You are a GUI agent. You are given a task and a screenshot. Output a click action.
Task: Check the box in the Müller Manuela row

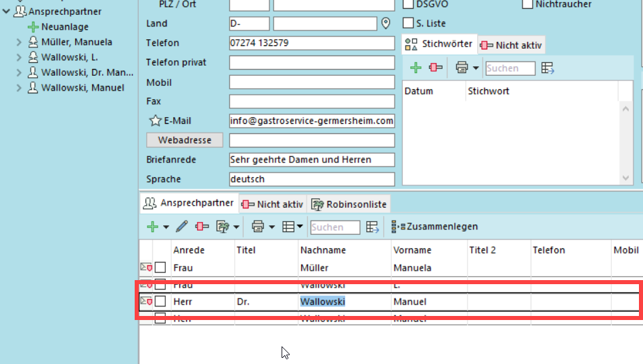(x=160, y=268)
